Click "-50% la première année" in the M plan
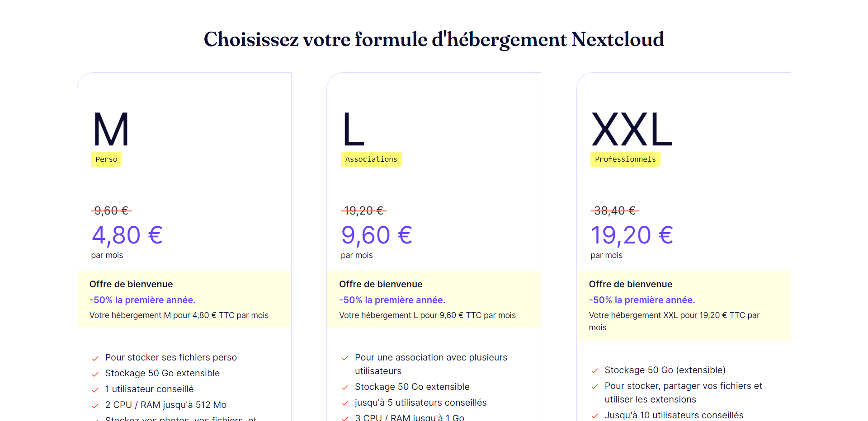868x421 pixels. pyautogui.click(x=142, y=300)
